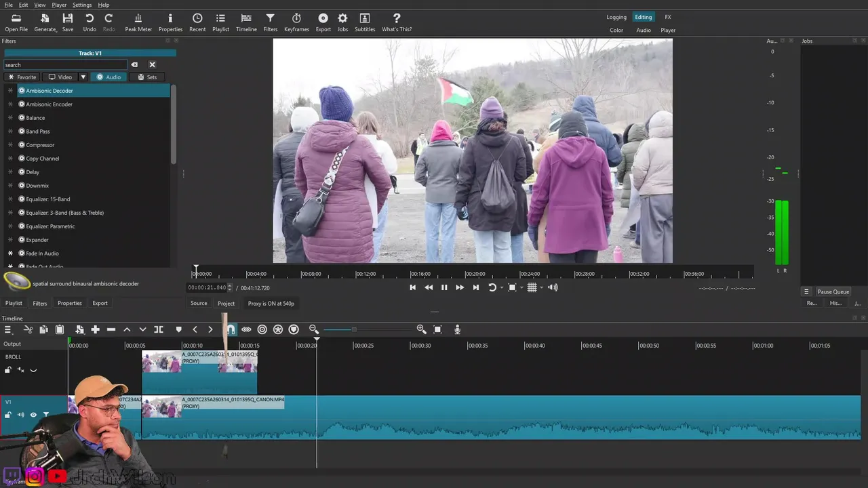Switch to the Source tab
Image resolution: width=868 pixels, height=488 pixels.
(x=199, y=303)
